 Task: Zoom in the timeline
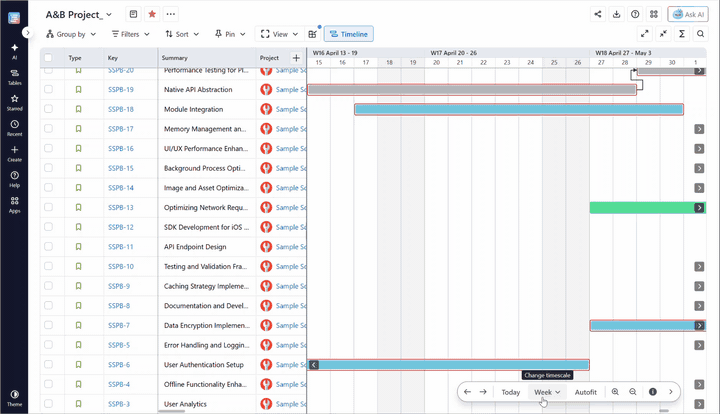click(x=615, y=392)
